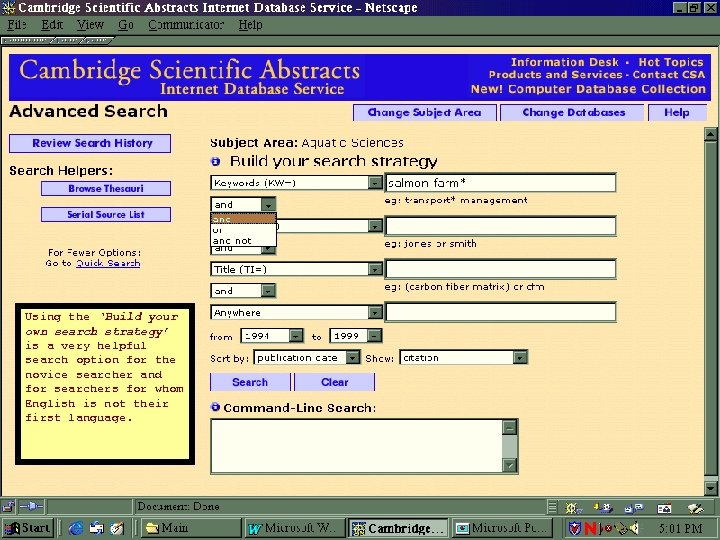Open the Information Desk link
This screenshot has width=720, height=540.
point(565,62)
